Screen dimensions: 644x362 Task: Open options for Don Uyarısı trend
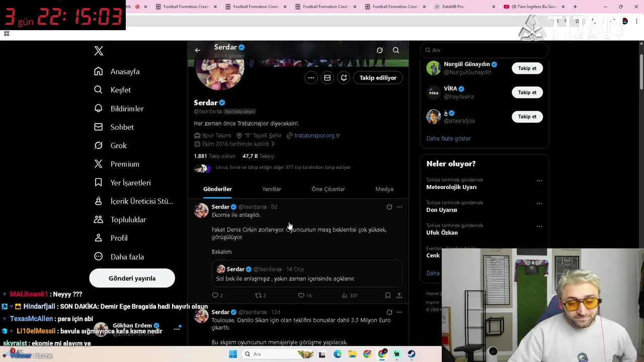(539, 204)
